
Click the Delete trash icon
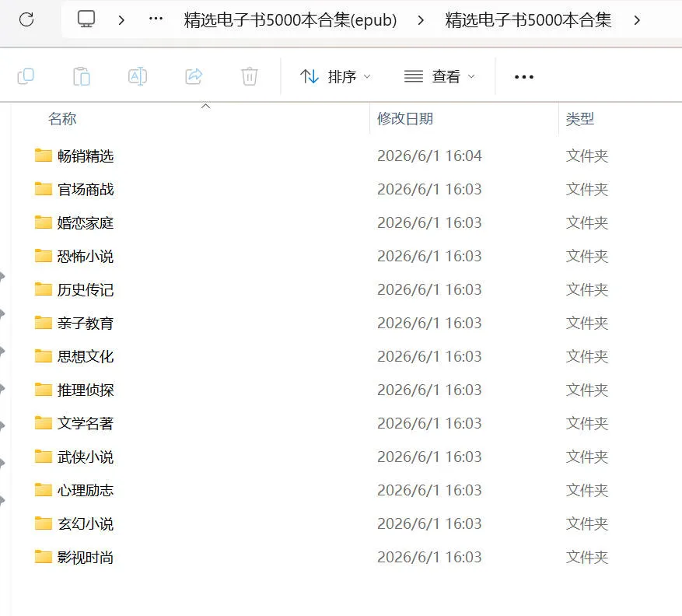pos(250,76)
